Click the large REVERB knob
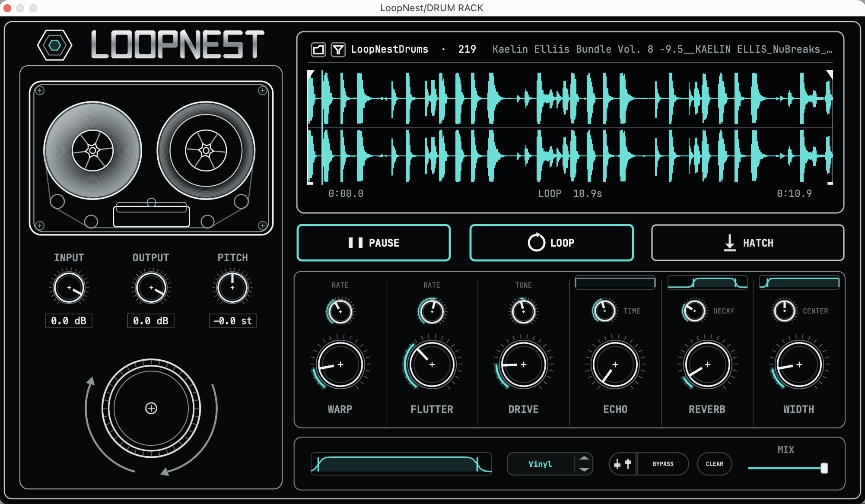 coord(707,365)
